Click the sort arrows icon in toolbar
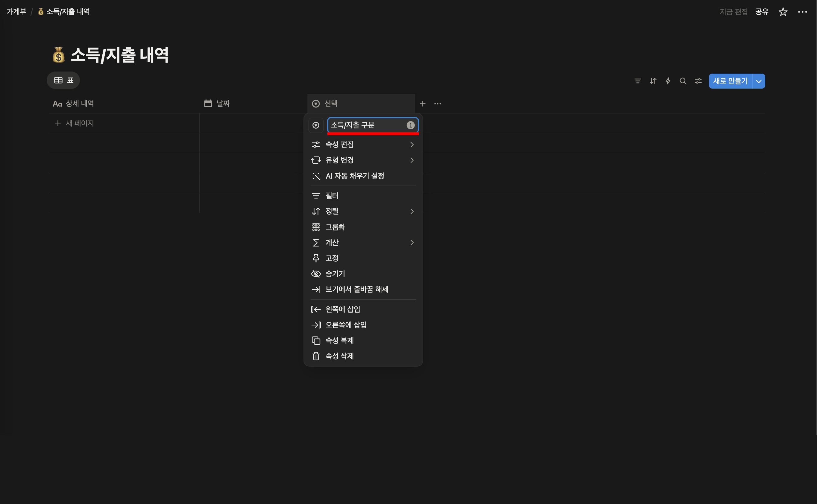This screenshot has height=504, width=817. (x=653, y=81)
